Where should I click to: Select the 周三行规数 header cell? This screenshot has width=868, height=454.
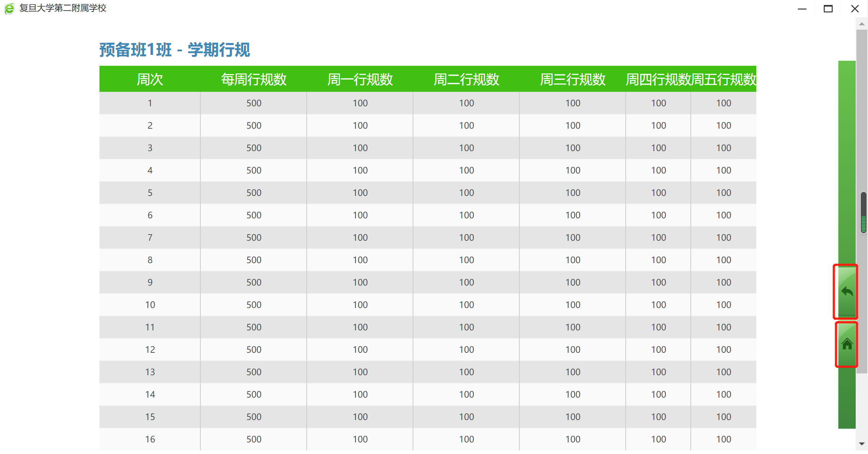pyautogui.click(x=573, y=79)
